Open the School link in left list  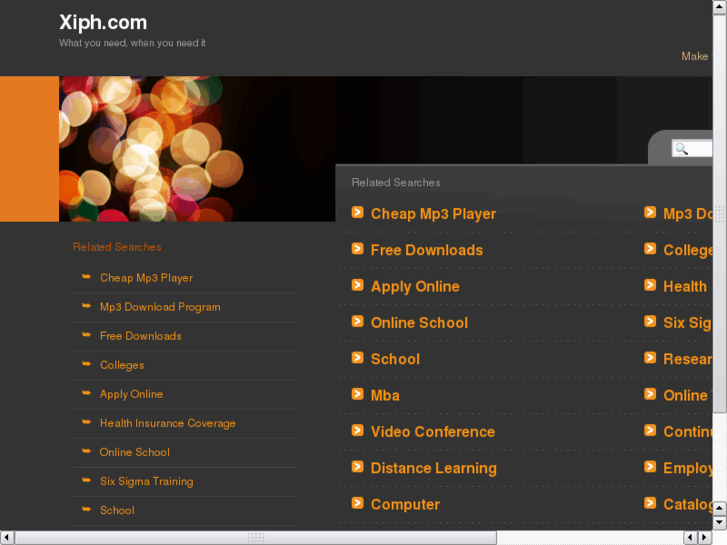(x=117, y=511)
